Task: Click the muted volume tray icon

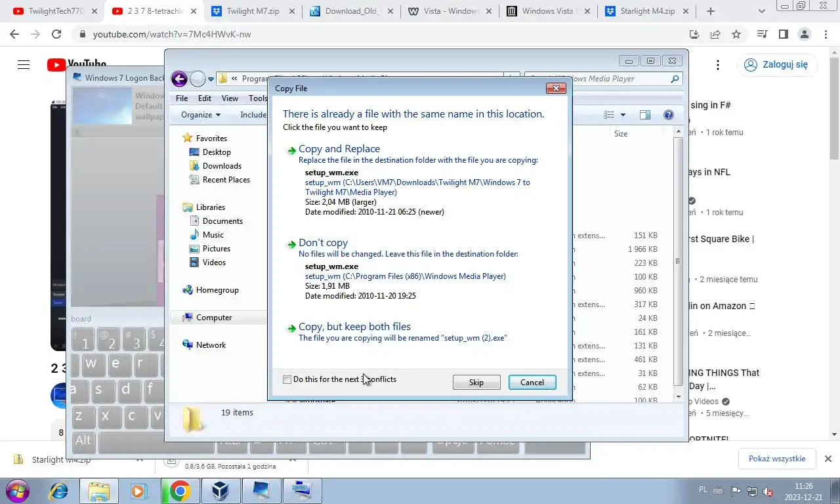Action: [x=768, y=491]
